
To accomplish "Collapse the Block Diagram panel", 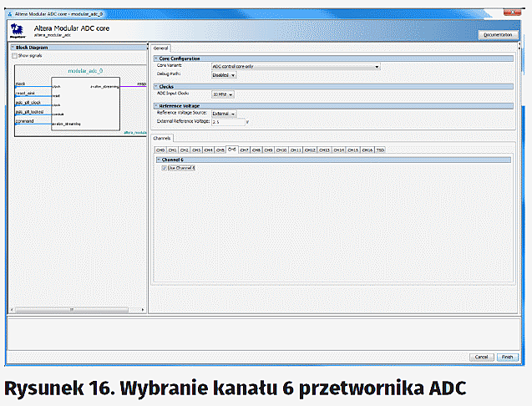I will coord(14,48).
